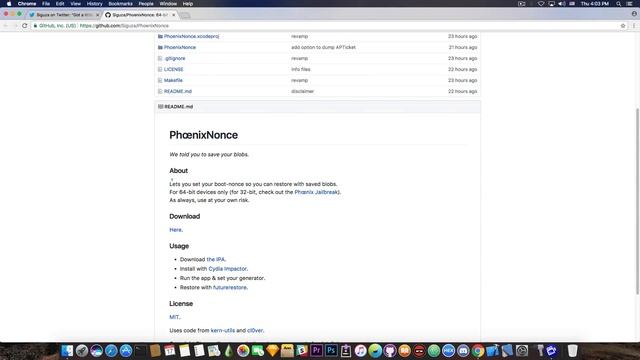Open the Bookmarks menu
Image resolution: width=640 pixels, height=360 pixels.
[120, 4]
